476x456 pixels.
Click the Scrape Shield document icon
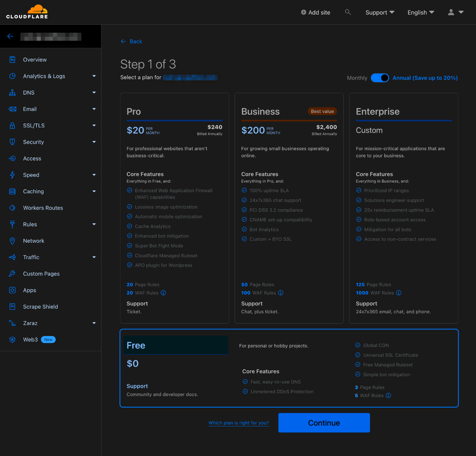tap(13, 307)
